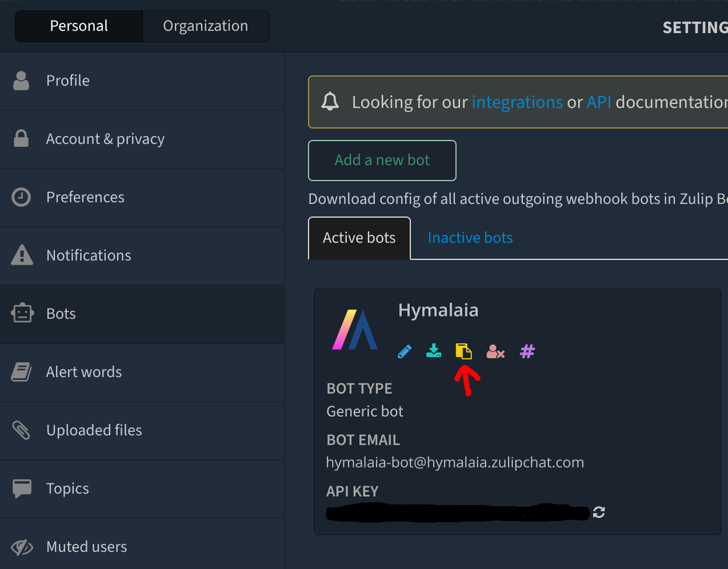Click the Download config of all active bots text

[518, 199]
